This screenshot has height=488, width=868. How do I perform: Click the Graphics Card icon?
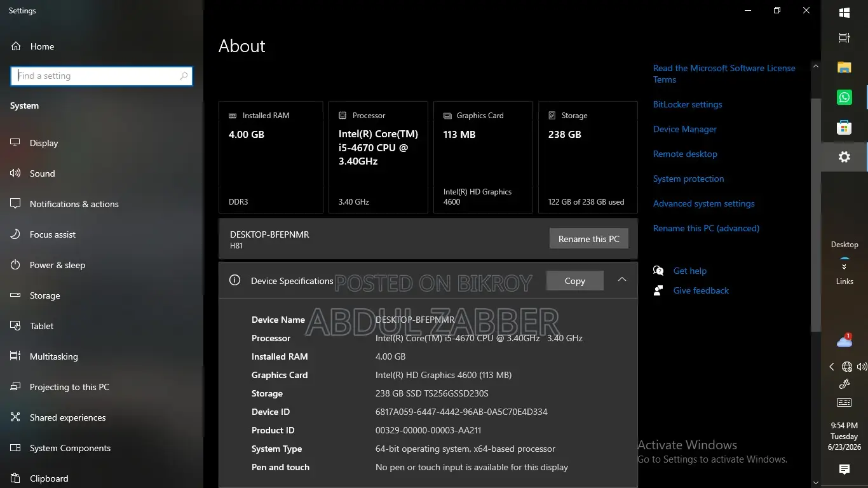pos(447,116)
